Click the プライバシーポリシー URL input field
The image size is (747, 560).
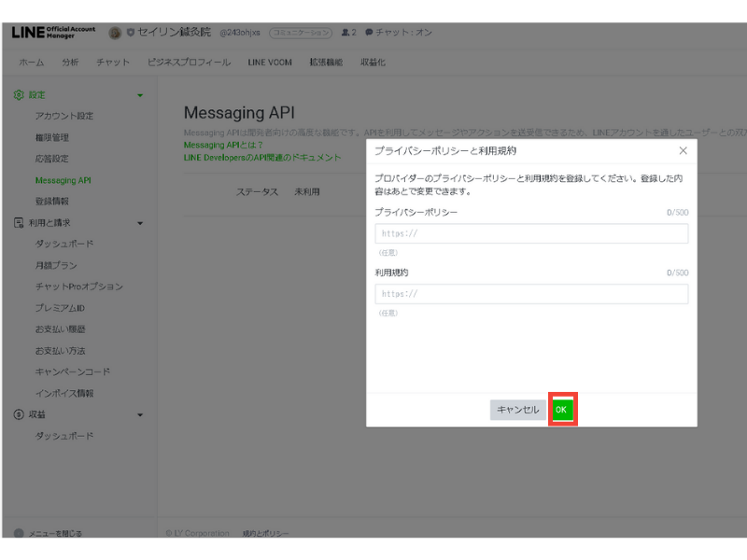click(531, 233)
